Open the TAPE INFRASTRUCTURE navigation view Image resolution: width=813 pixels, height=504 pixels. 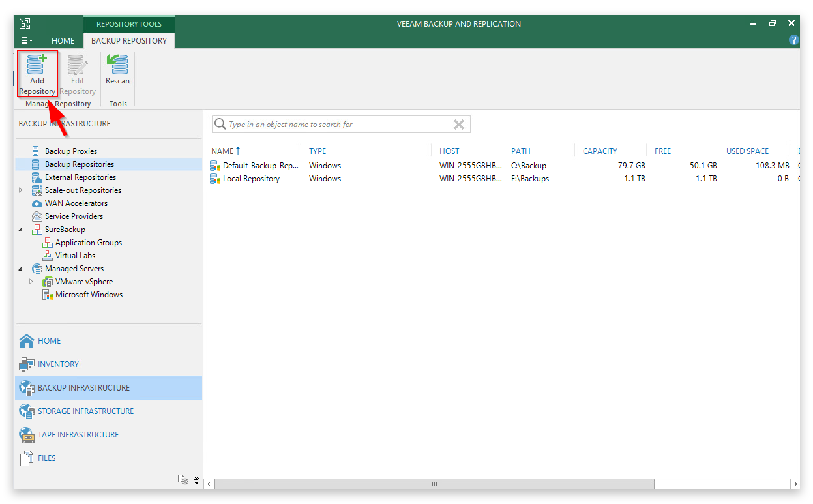[x=108, y=435]
